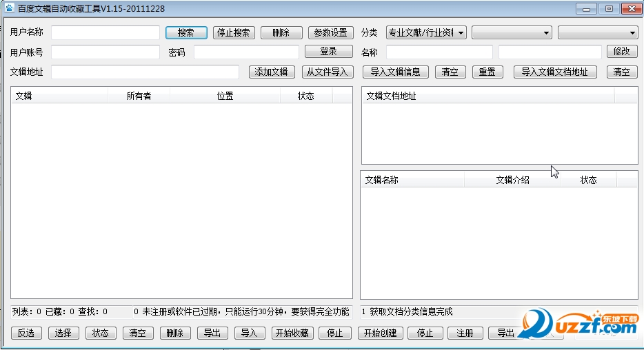
Task: Click the 用户名称 input field
Action: point(105,33)
